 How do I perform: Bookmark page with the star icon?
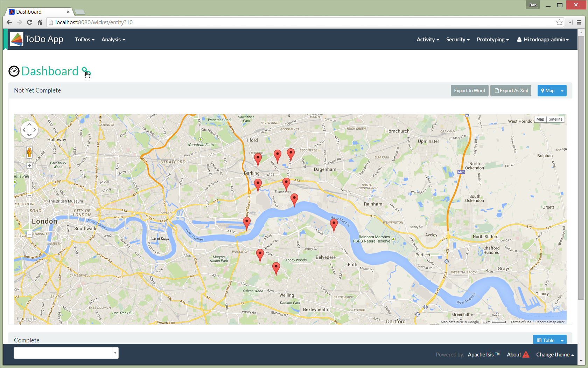[x=559, y=22]
